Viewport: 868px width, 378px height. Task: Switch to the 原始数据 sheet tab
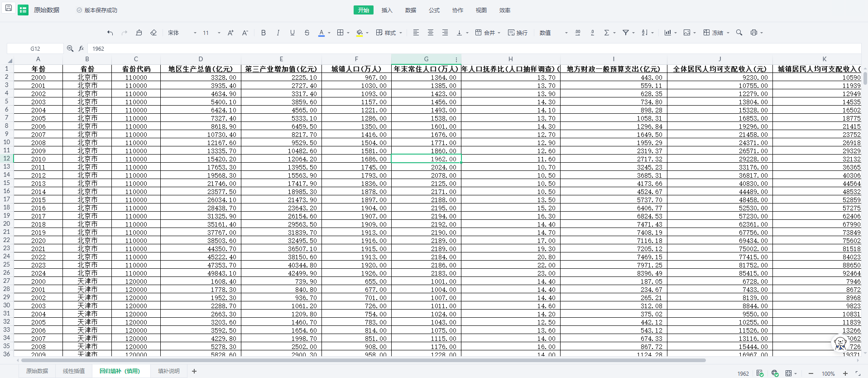[x=37, y=371]
